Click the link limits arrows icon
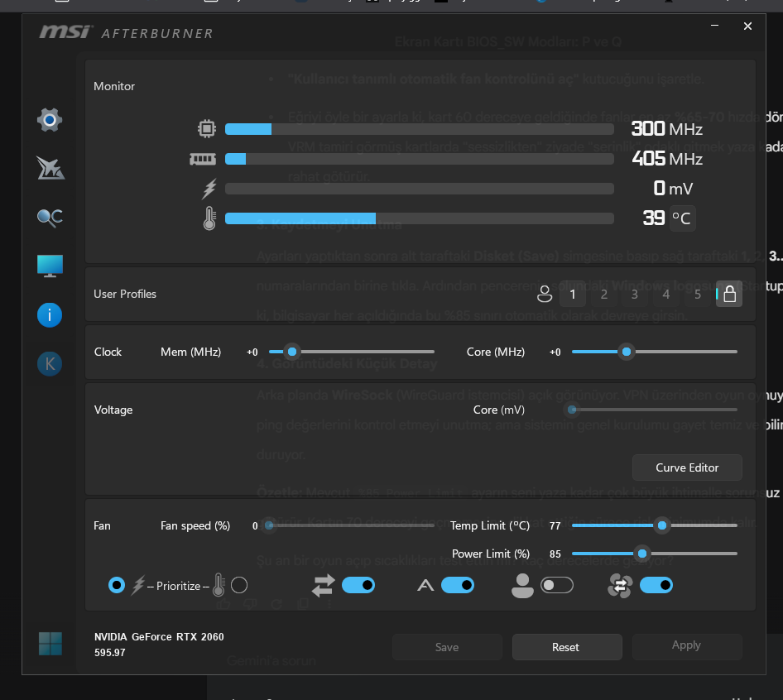The width and height of the screenshot is (783, 700). click(323, 585)
